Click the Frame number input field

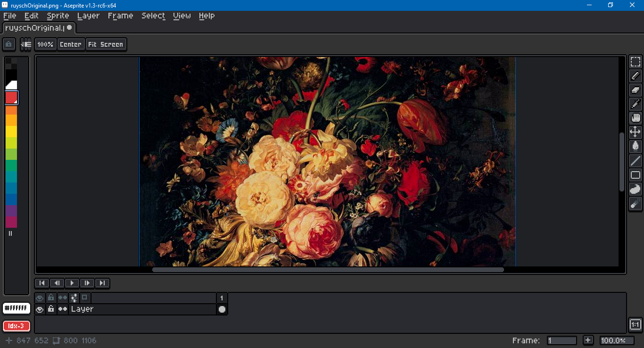562,340
